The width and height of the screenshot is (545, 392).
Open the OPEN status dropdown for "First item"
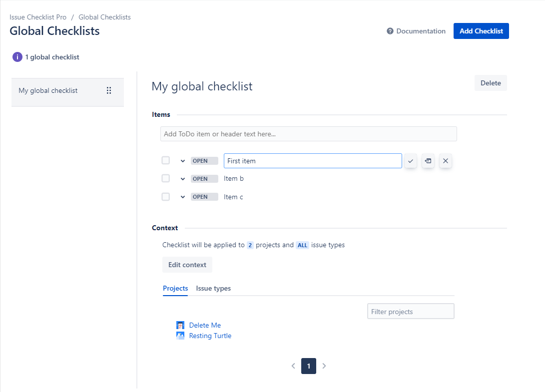click(x=204, y=160)
